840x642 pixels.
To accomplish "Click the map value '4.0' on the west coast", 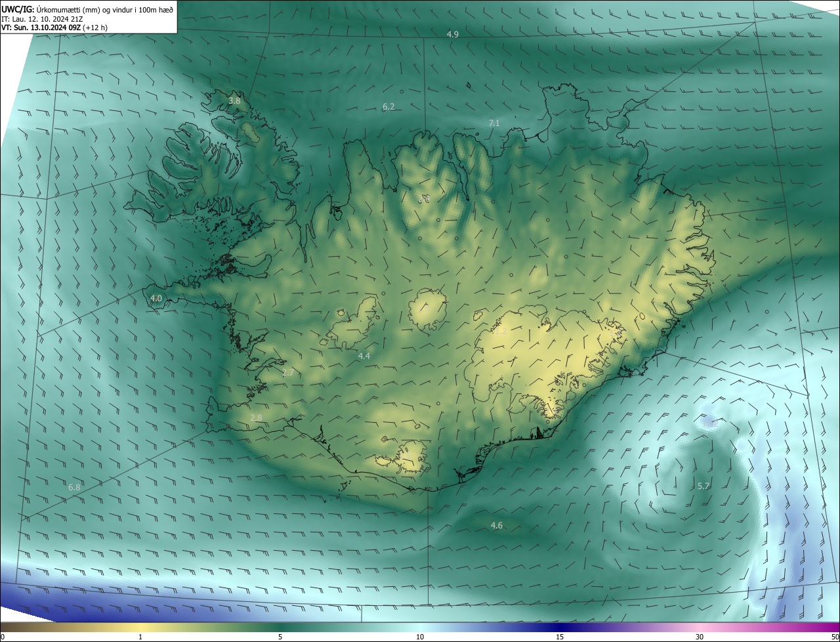I will [156, 298].
